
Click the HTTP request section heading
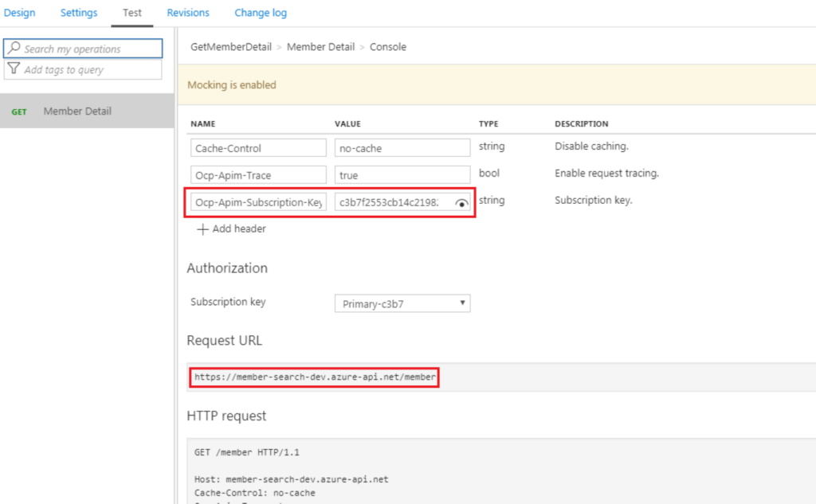(226, 416)
